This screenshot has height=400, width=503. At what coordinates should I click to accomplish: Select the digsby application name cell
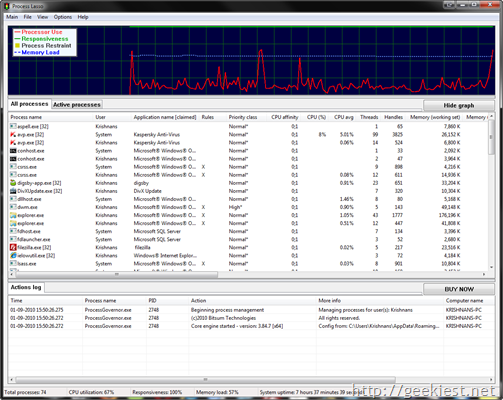pyautogui.click(x=141, y=183)
